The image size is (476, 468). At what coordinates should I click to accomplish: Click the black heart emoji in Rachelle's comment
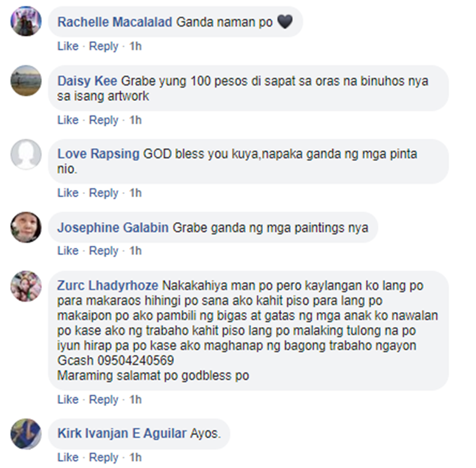click(285, 22)
